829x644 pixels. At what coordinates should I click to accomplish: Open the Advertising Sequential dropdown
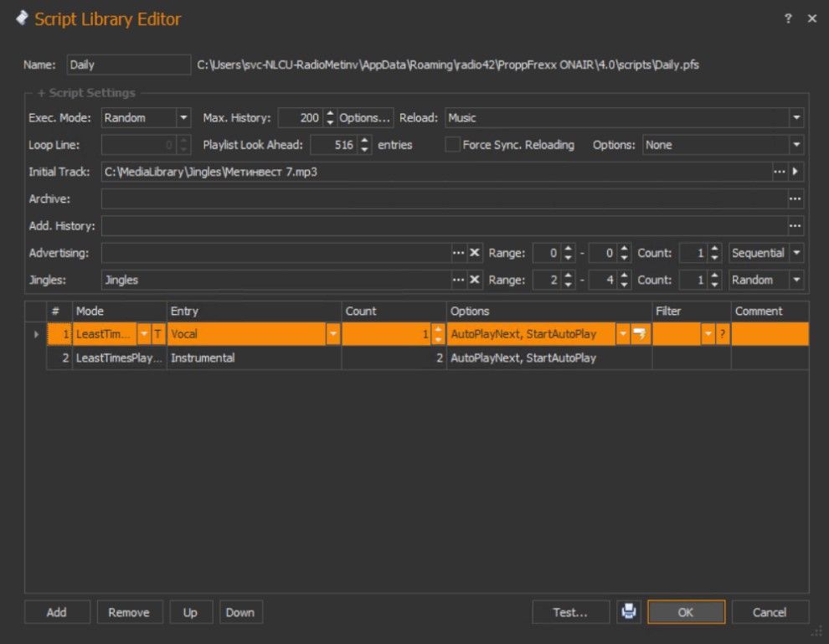point(796,253)
